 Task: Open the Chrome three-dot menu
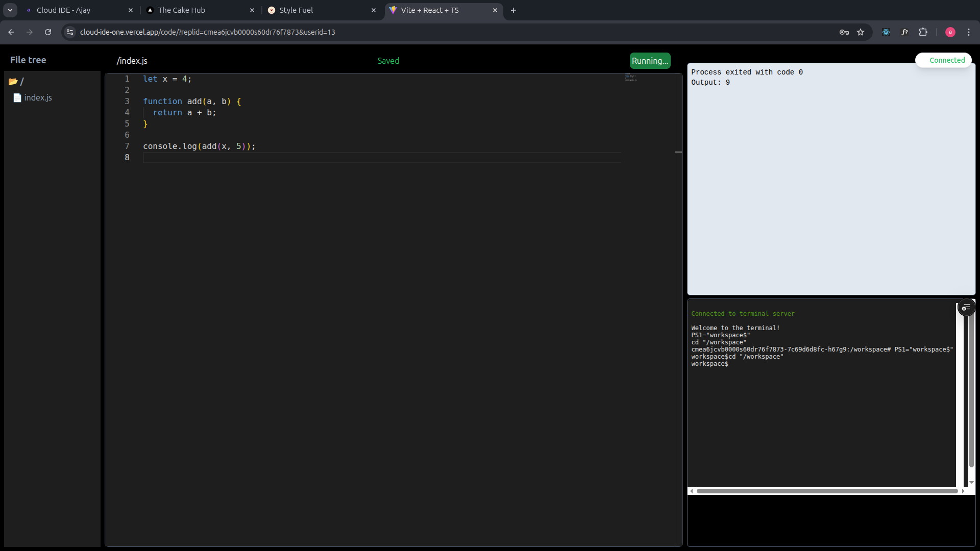coord(969,32)
